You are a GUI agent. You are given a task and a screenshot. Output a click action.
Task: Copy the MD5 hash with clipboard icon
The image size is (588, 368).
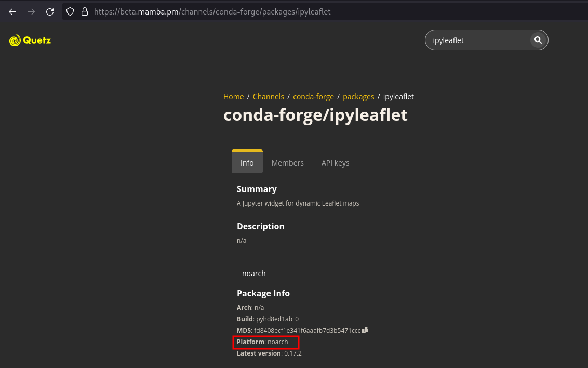[365, 330]
